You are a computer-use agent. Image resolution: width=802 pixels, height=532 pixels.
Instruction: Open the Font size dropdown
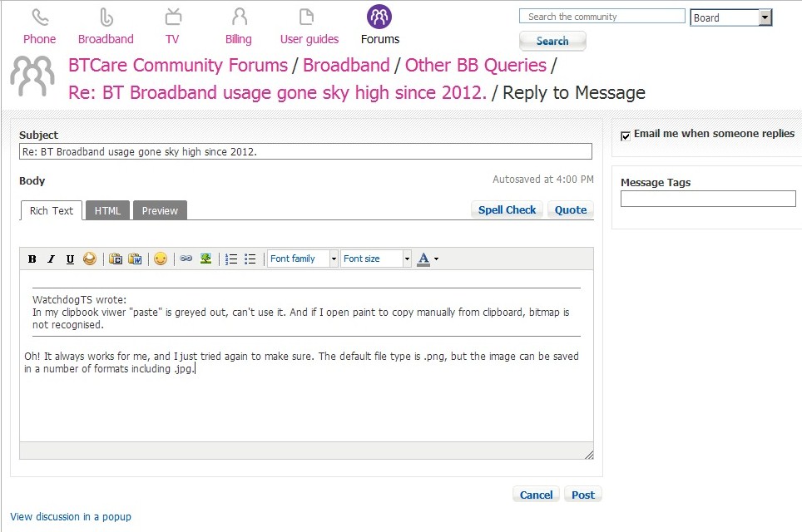pyautogui.click(x=406, y=259)
